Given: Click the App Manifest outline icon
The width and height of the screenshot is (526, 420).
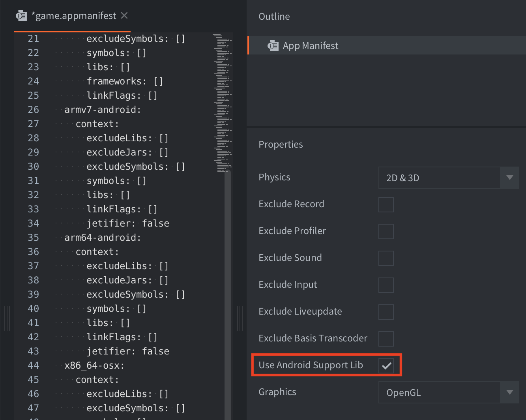Looking at the screenshot, I should point(273,46).
